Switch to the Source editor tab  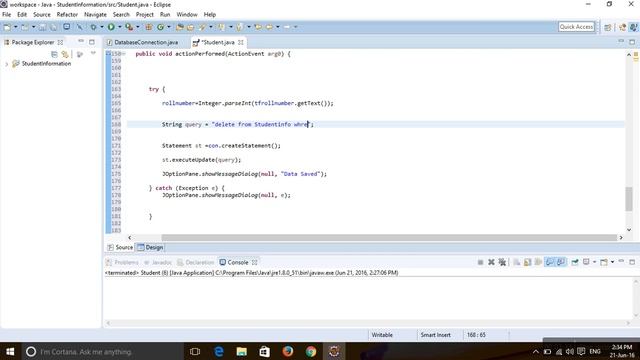[120, 247]
